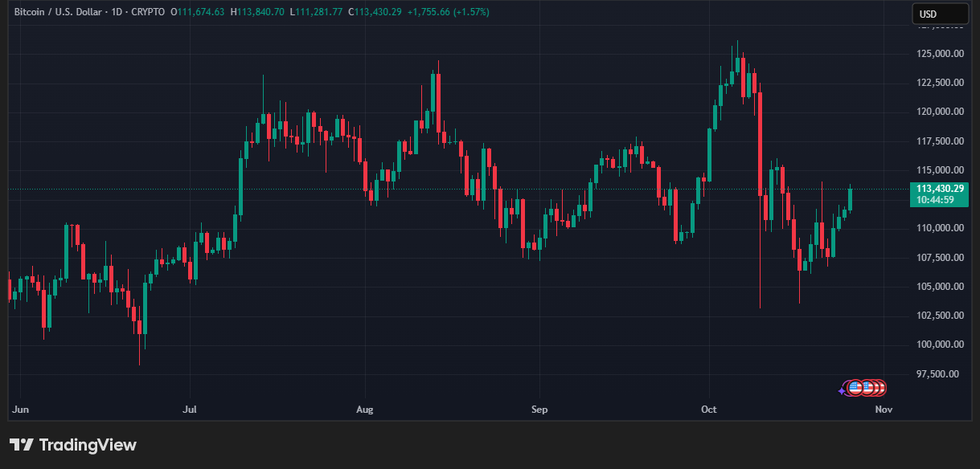Click the Low value 111,281.77
Screen dimensions: 980x469
(x=316, y=12)
